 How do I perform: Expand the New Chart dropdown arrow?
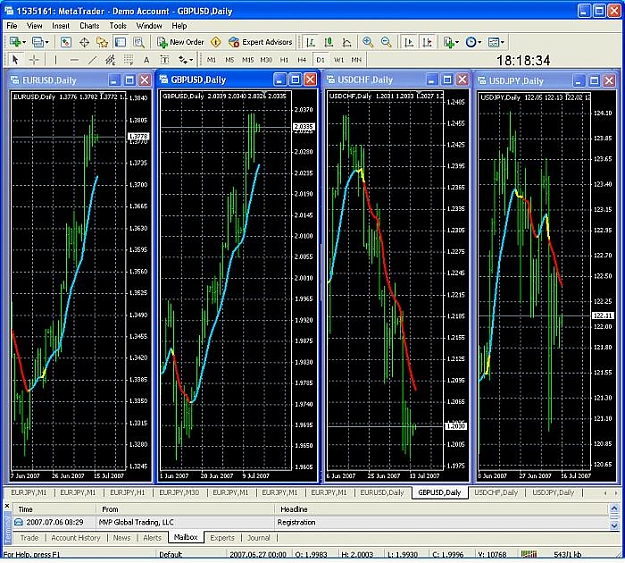click(x=24, y=42)
